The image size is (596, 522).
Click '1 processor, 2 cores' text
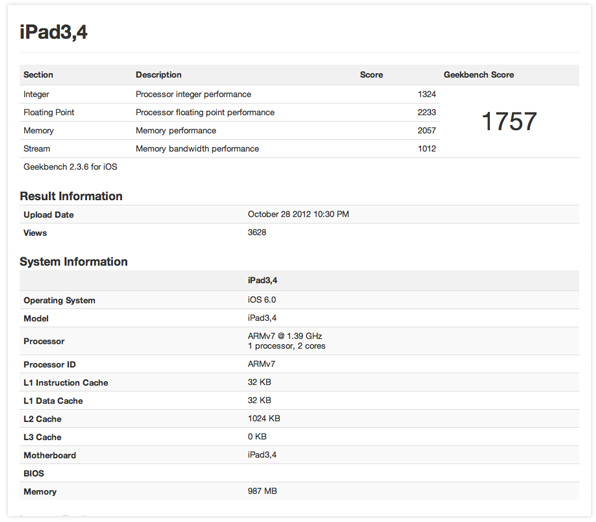click(287, 346)
